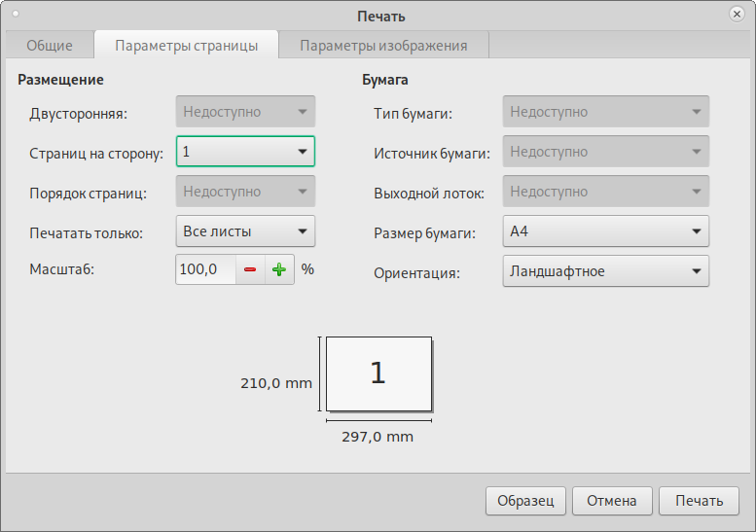
Task: Click the page layout preview thumbnail
Action: coord(378,373)
